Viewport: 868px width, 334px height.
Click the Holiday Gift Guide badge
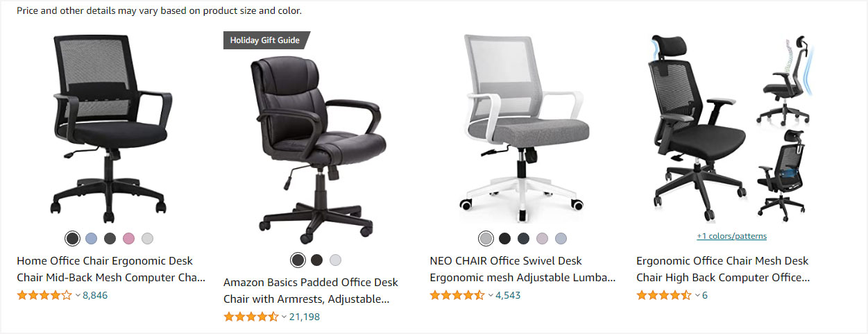(266, 40)
